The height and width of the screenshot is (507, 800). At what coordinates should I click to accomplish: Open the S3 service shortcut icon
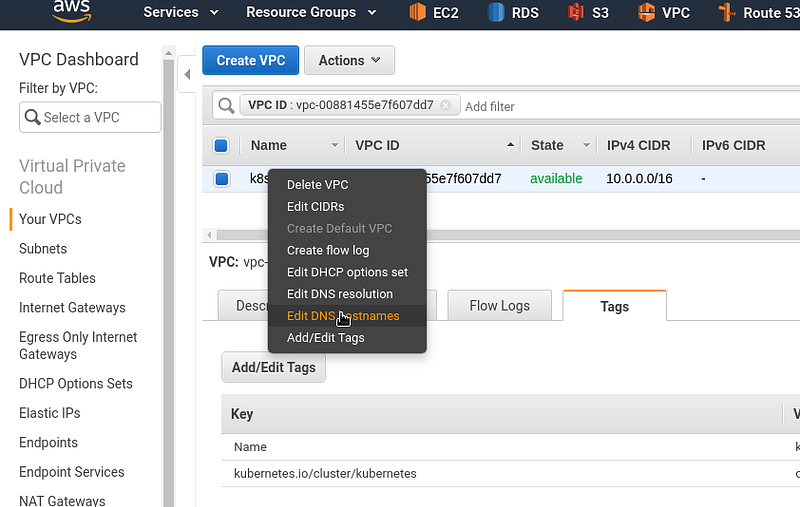click(x=576, y=12)
